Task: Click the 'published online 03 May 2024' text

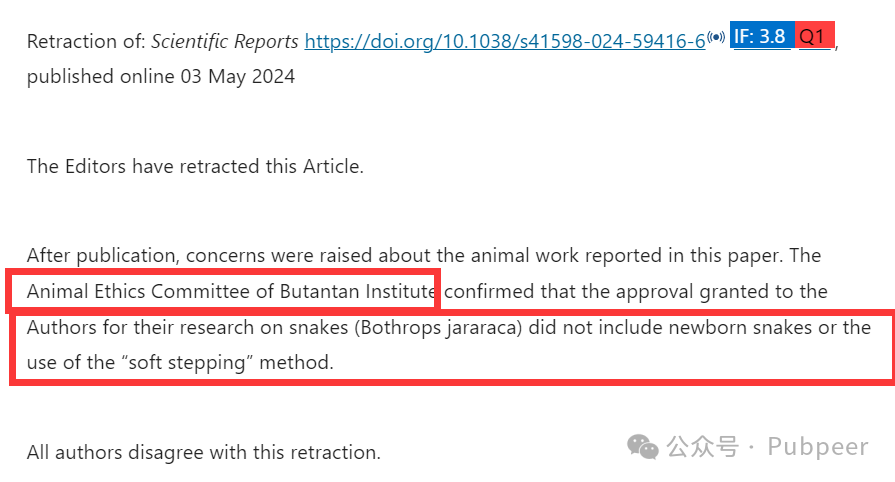Action: coord(161,76)
